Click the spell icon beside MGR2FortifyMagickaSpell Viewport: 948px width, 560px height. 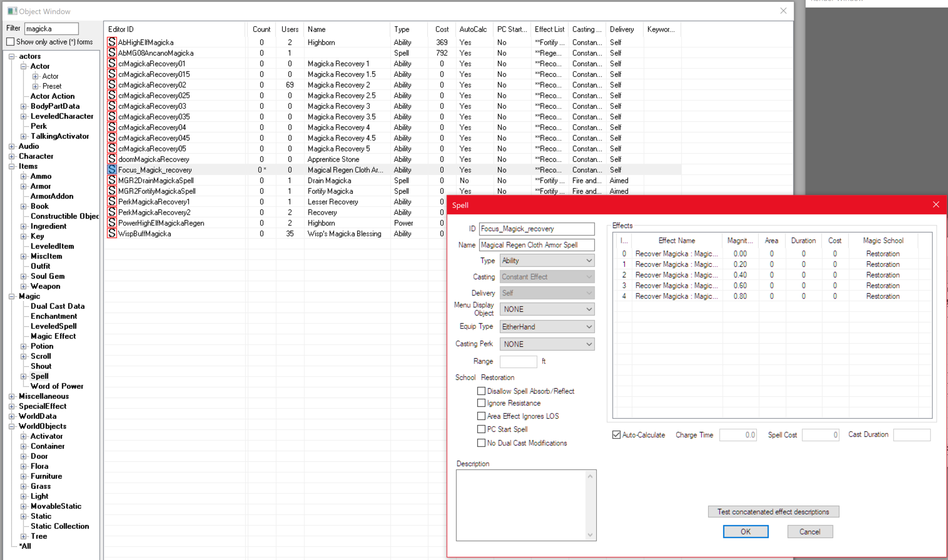tap(112, 191)
